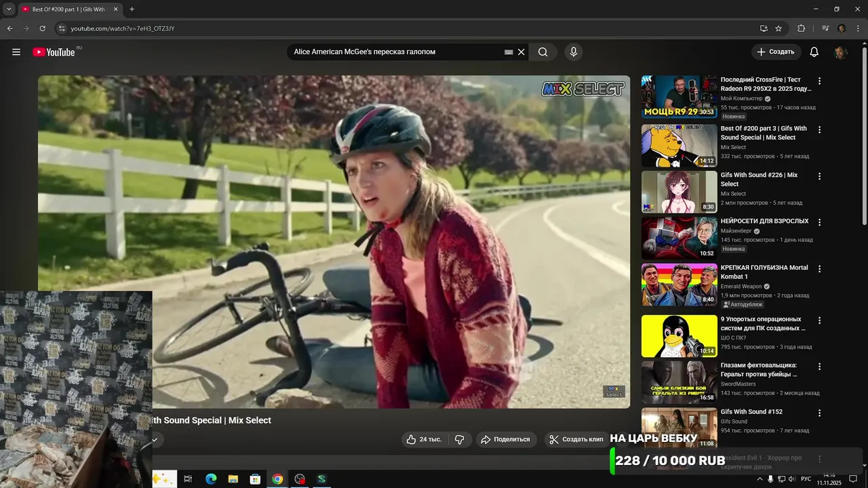The height and width of the screenshot is (488, 868).
Task: Open options menu for 9 Упоротых операционных систем
Action: [x=819, y=320]
